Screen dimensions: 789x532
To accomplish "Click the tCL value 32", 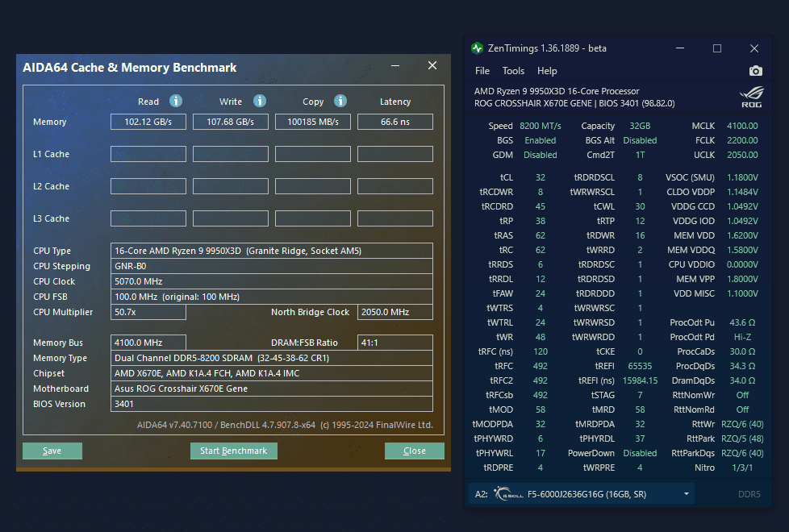I will [541, 177].
